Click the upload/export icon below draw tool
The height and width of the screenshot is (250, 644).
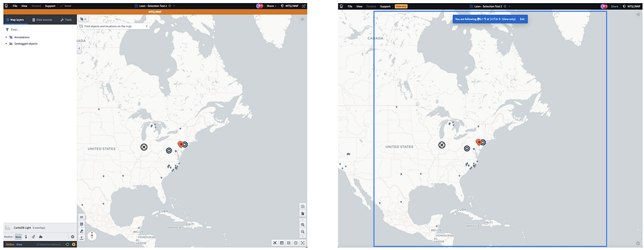[81, 238]
